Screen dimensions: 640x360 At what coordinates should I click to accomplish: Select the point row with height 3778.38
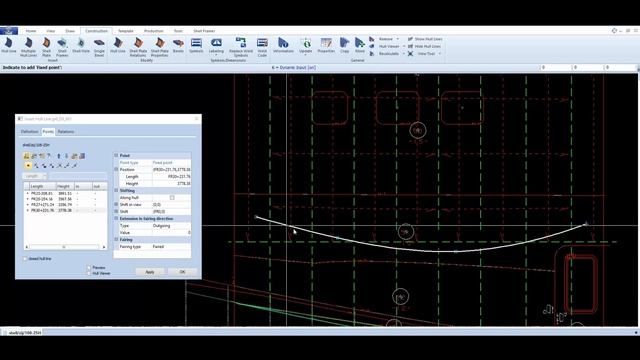click(65, 211)
